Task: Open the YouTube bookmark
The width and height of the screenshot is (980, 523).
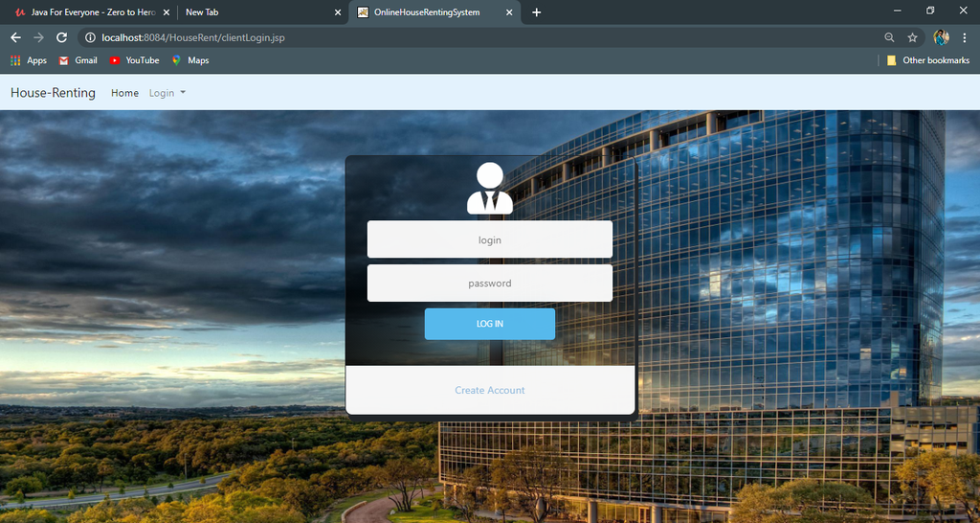Action: point(134,60)
